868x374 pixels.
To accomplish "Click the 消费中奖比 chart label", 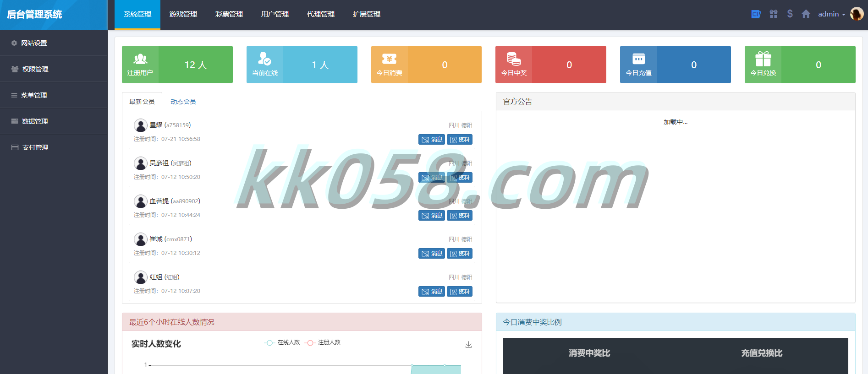I will pyautogui.click(x=589, y=353).
